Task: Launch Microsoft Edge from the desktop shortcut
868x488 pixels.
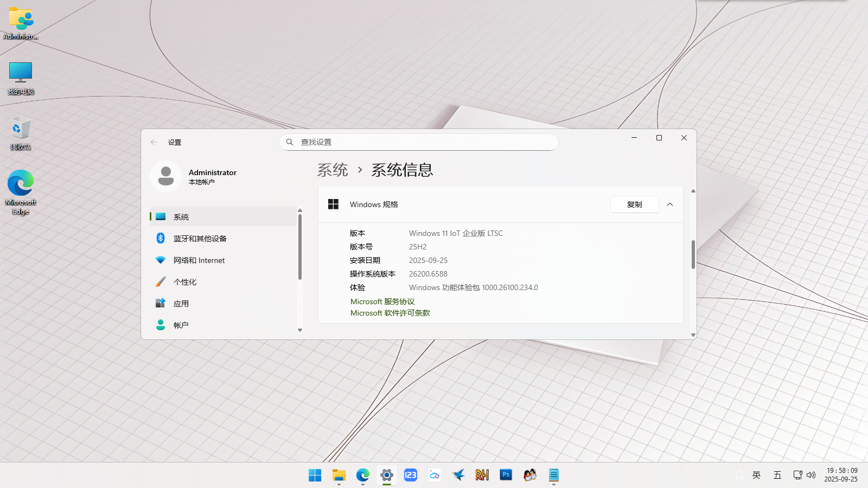Action: (21, 192)
